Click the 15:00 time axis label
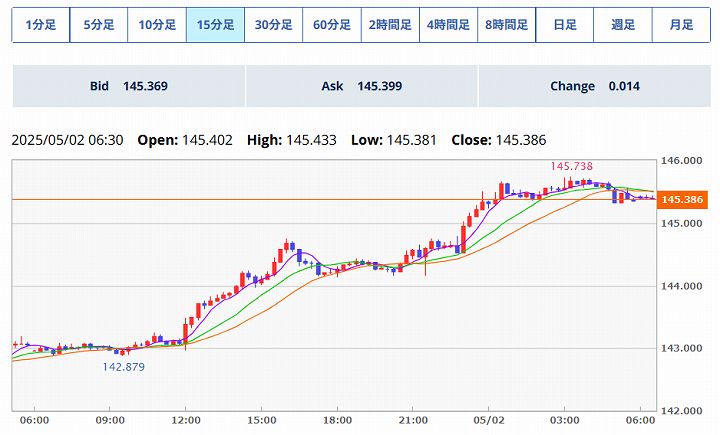 [262, 420]
